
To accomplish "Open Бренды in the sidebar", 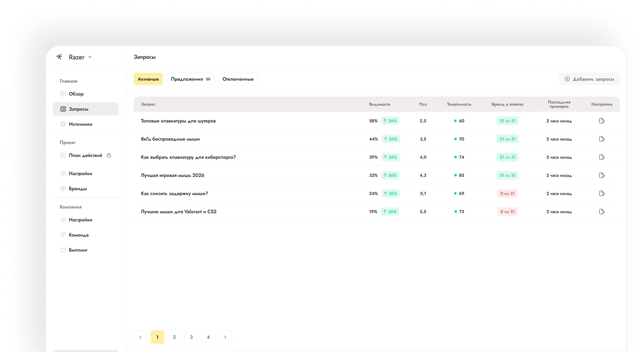I will [86, 189].
